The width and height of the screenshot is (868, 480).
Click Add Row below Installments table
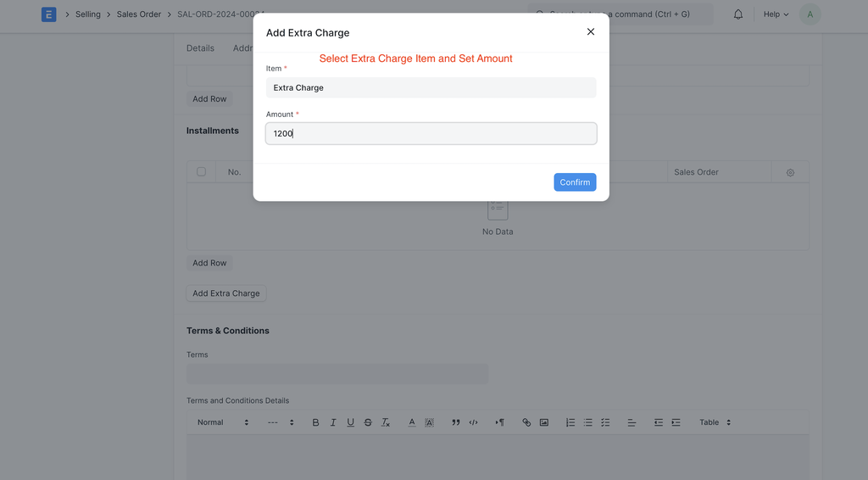coord(209,263)
